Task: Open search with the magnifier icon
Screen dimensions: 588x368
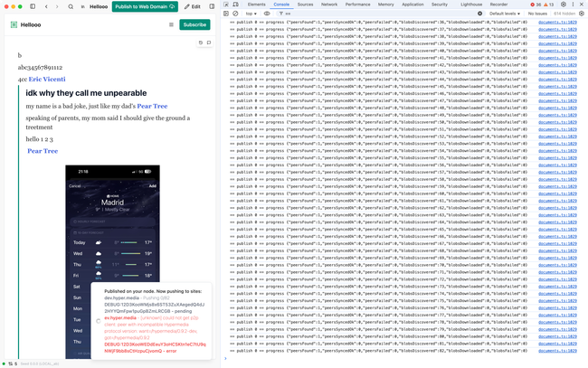Action: (71, 6)
